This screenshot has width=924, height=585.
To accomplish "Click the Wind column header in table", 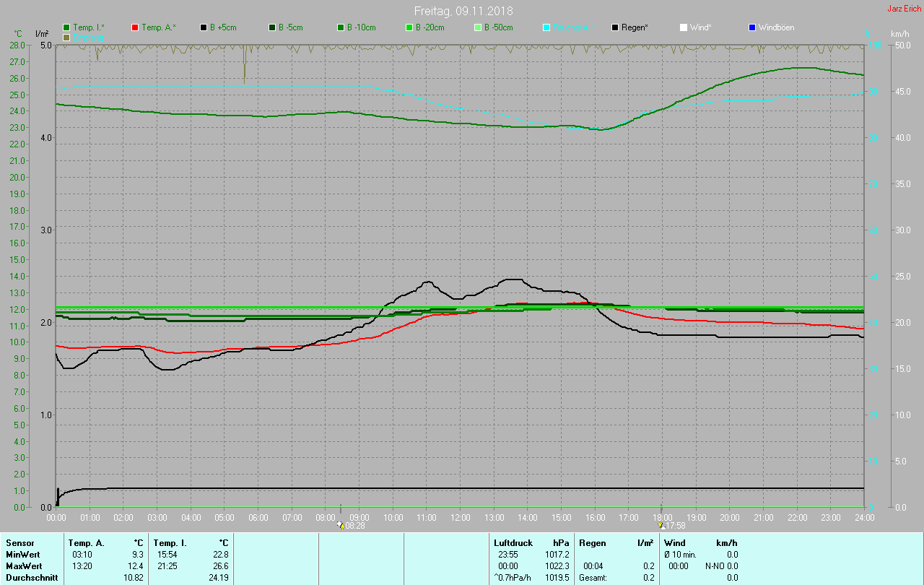I will (x=674, y=542).
